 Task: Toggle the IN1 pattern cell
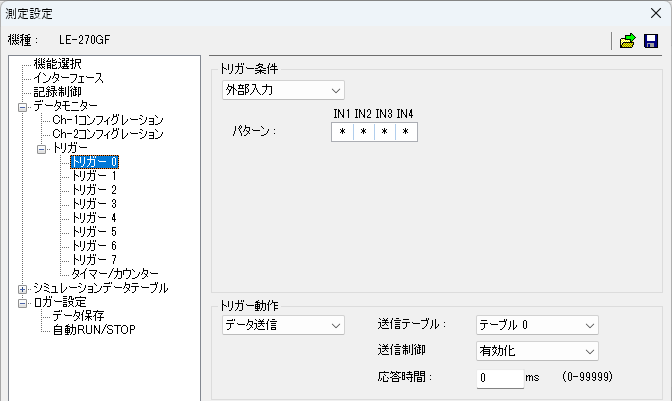(x=342, y=132)
